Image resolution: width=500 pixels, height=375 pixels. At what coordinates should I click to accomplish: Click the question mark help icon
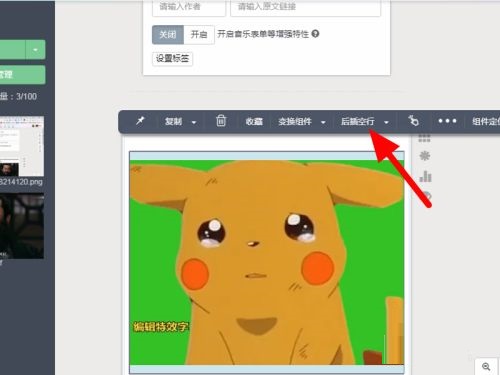tap(315, 34)
